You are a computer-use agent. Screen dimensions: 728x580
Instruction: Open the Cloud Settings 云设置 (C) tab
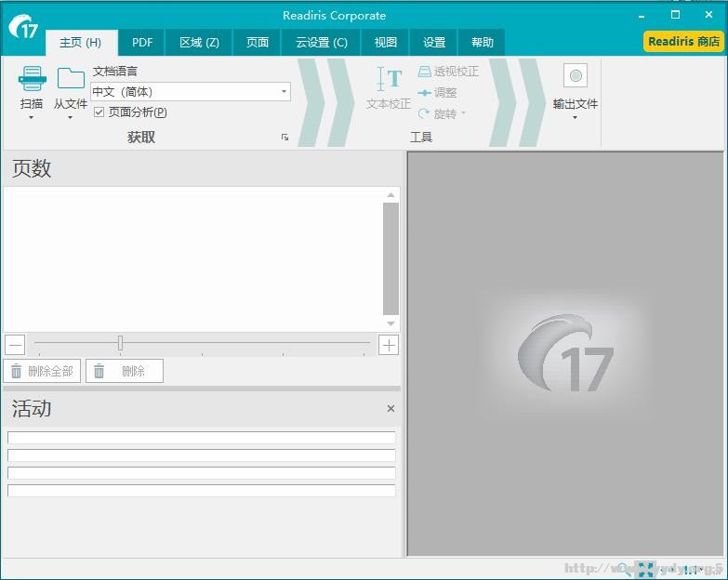tap(322, 43)
